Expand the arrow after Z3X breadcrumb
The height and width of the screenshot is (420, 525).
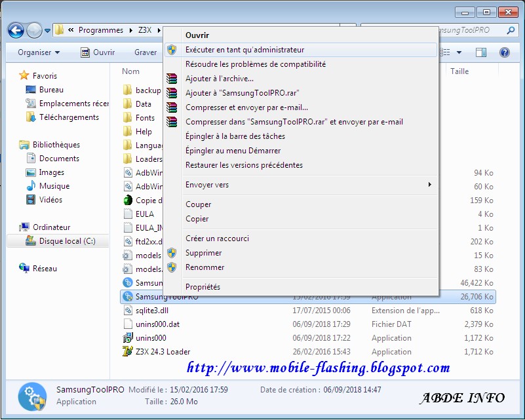[159, 30]
